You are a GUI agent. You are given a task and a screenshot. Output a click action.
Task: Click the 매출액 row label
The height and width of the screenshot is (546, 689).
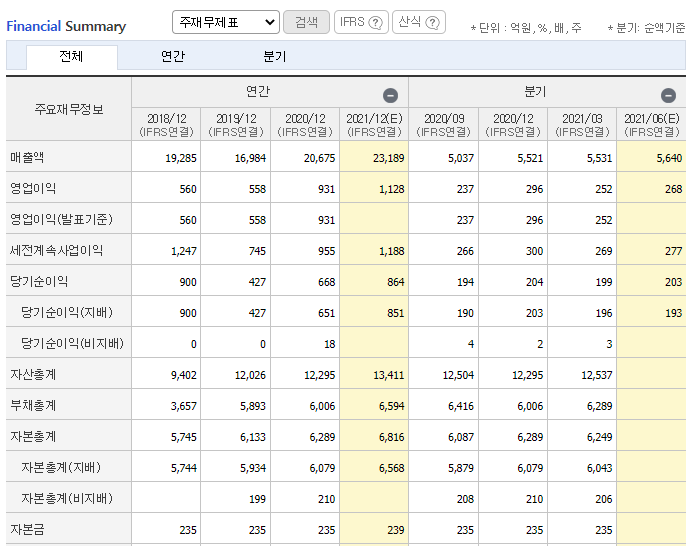click(x=27, y=157)
